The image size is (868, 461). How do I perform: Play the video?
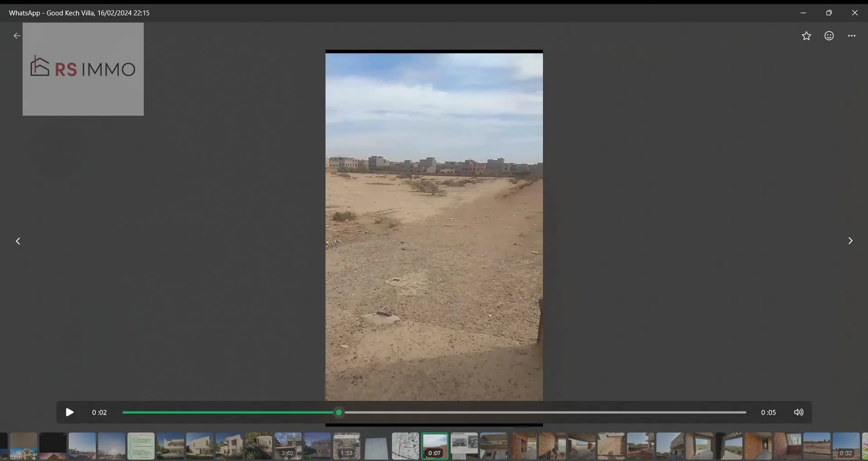[x=70, y=412]
